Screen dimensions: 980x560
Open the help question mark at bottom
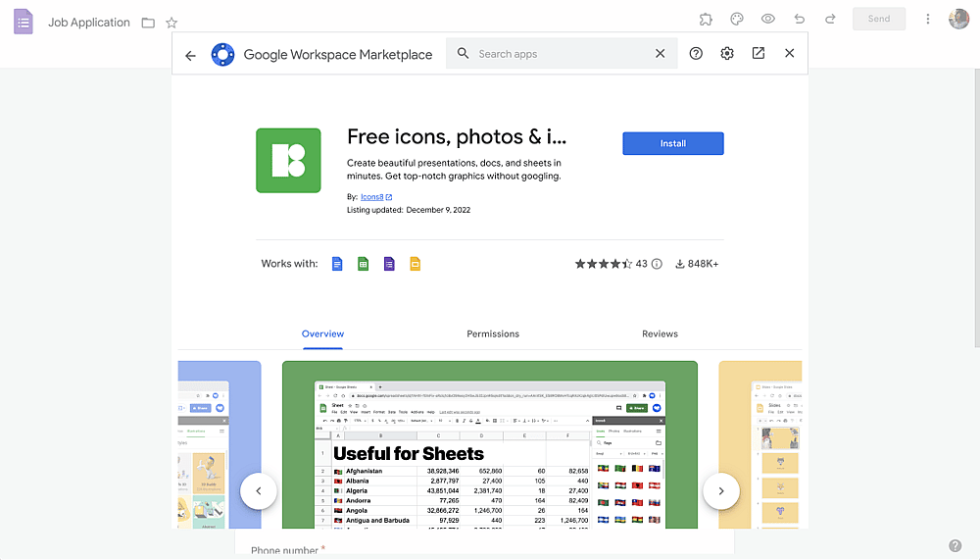point(955,545)
